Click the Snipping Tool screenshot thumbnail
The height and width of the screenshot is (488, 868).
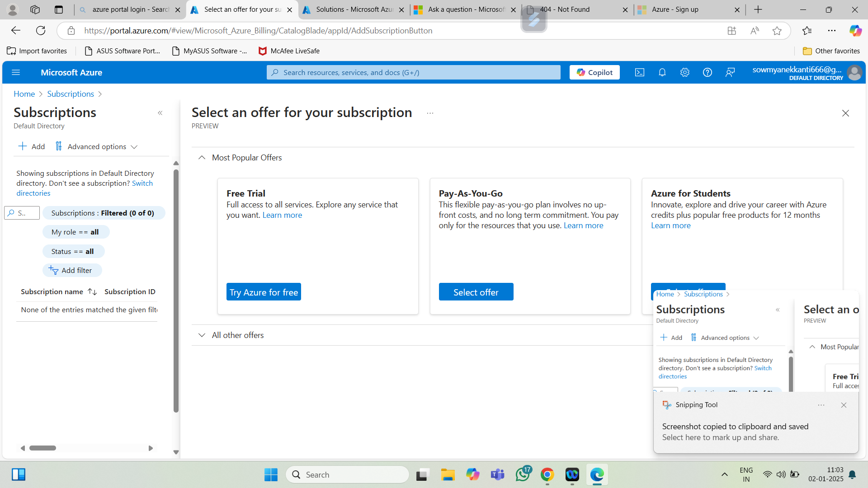(x=756, y=341)
